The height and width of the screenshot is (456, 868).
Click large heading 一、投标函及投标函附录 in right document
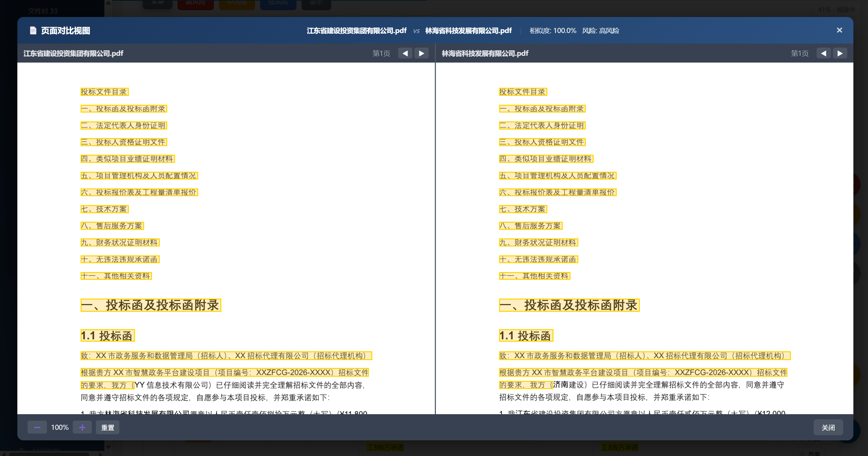point(569,305)
